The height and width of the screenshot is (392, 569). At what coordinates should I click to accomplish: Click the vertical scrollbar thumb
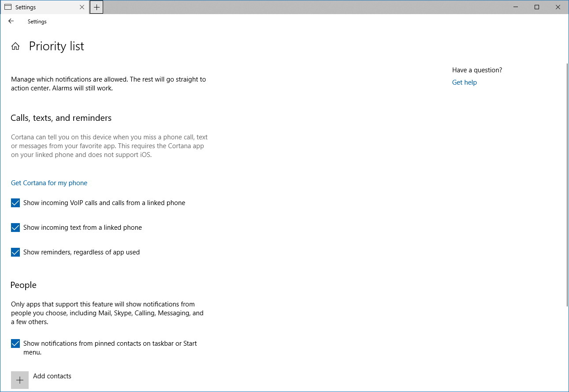click(567, 184)
